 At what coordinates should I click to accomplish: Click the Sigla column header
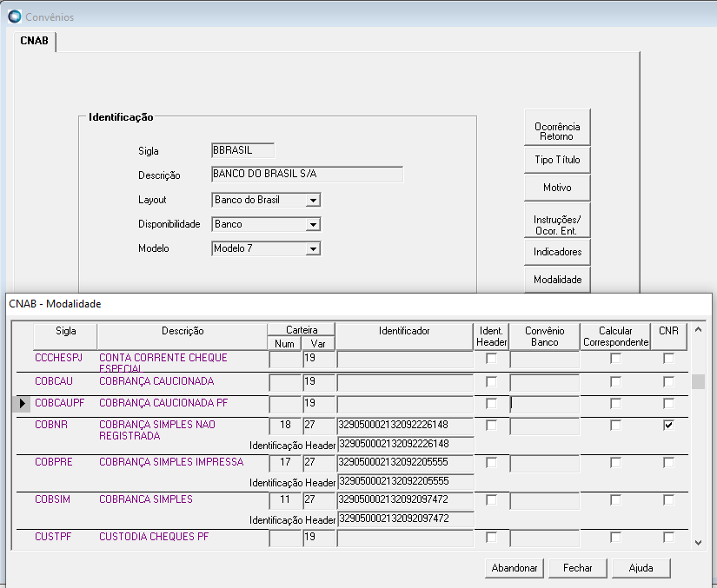(x=65, y=336)
